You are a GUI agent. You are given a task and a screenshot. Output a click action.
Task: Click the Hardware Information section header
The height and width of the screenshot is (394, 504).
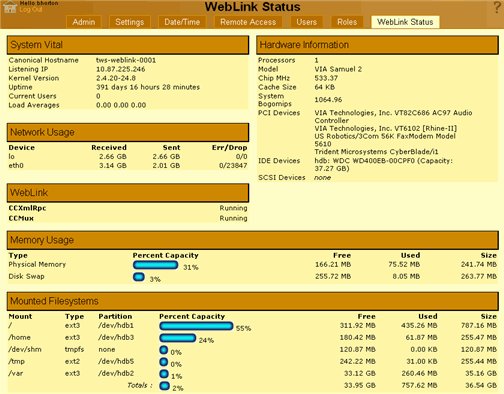tap(377, 45)
